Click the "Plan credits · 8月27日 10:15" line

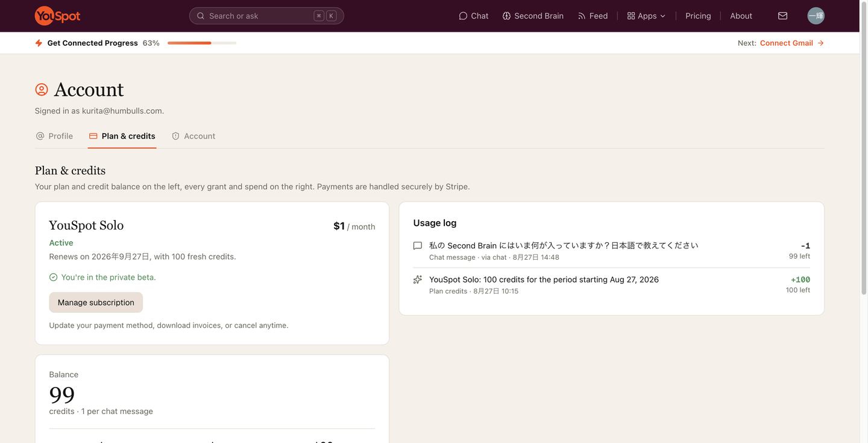click(x=474, y=291)
